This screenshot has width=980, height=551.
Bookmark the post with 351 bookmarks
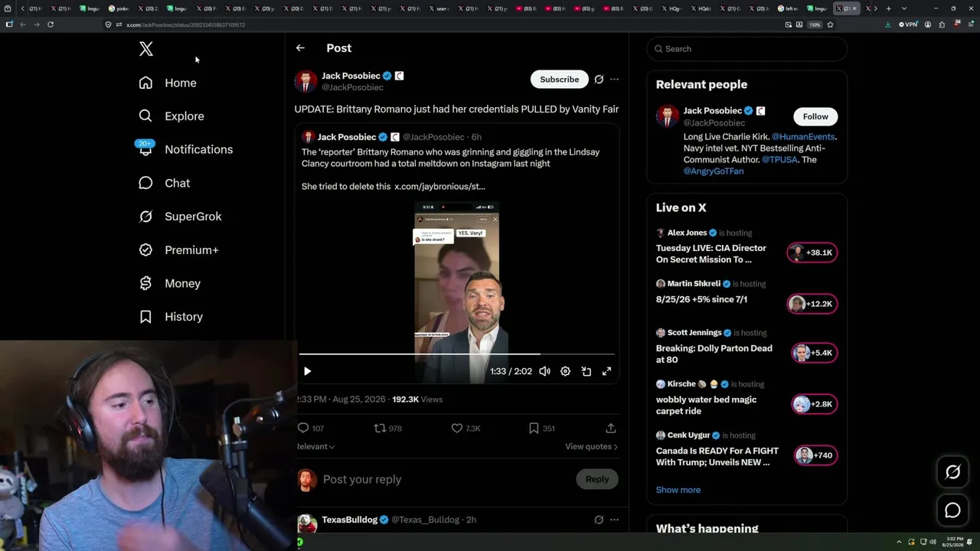click(534, 428)
